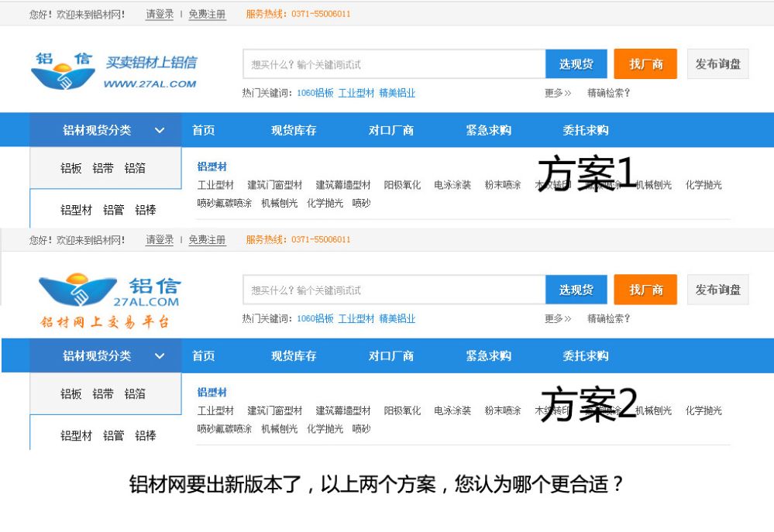
Task: Click 更多» beside hot keywords in 方案1
Action: click(x=558, y=93)
